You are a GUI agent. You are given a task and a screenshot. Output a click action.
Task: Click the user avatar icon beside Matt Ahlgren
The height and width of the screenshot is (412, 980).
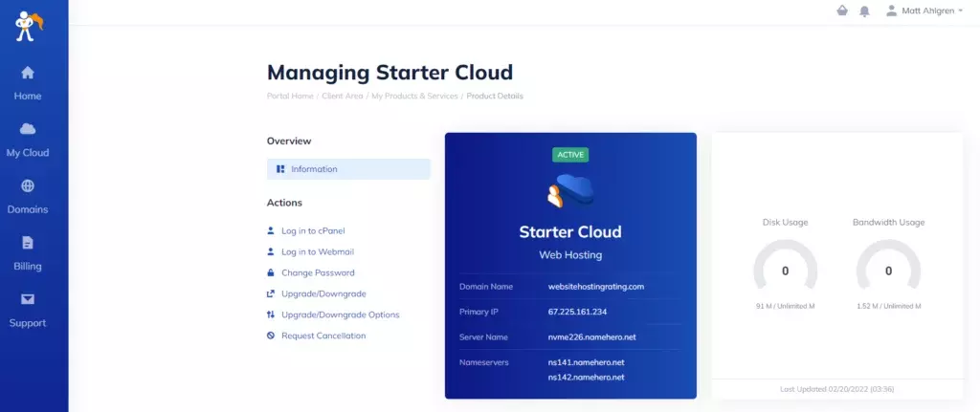pyautogui.click(x=892, y=11)
